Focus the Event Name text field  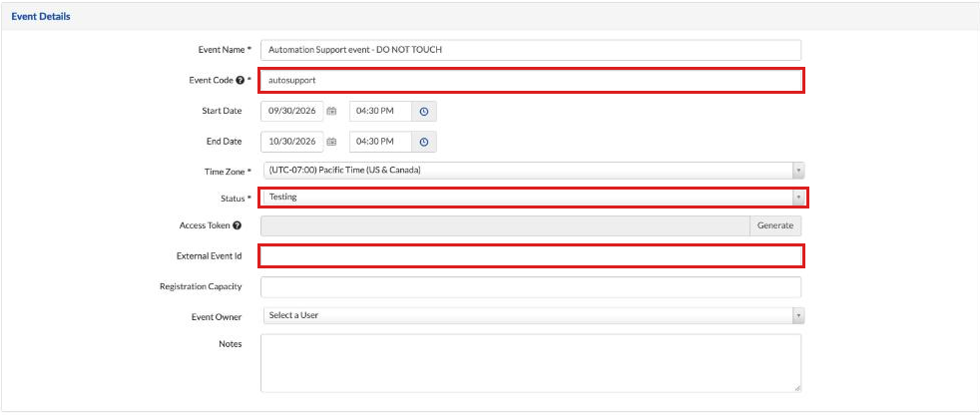[531, 49]
